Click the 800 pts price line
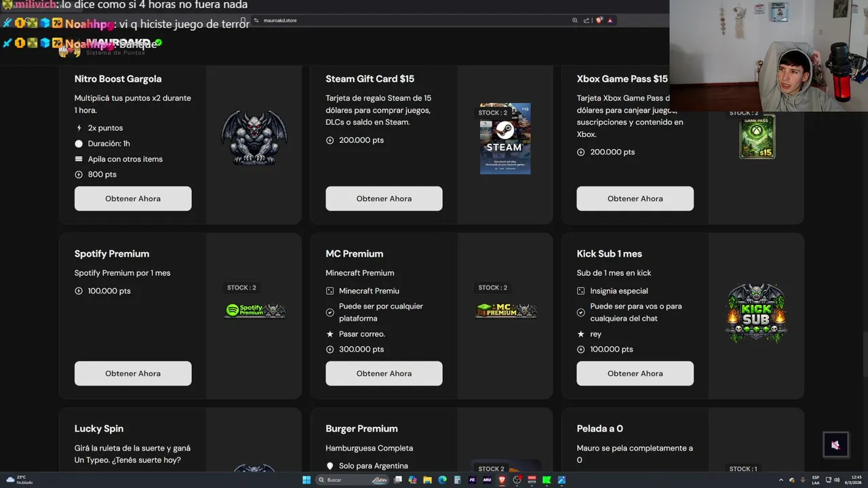The width and height of the screenshot is (868, 488). tap(96, 174)
